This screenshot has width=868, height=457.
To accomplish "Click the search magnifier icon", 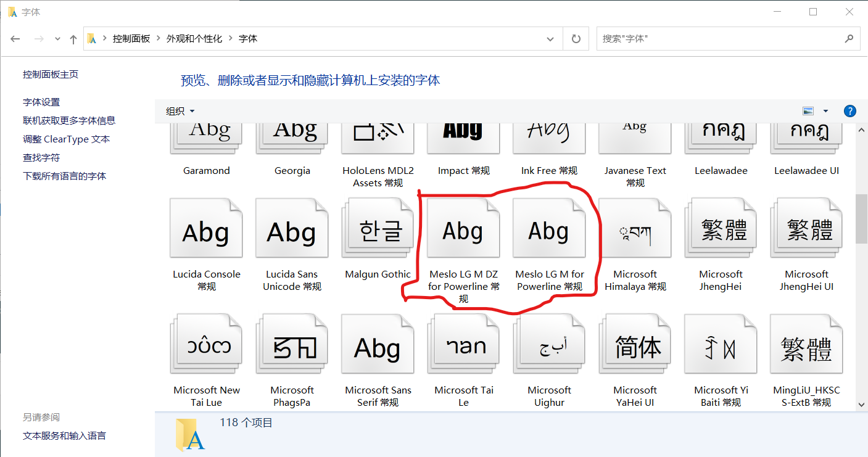I will coord(849,38).
